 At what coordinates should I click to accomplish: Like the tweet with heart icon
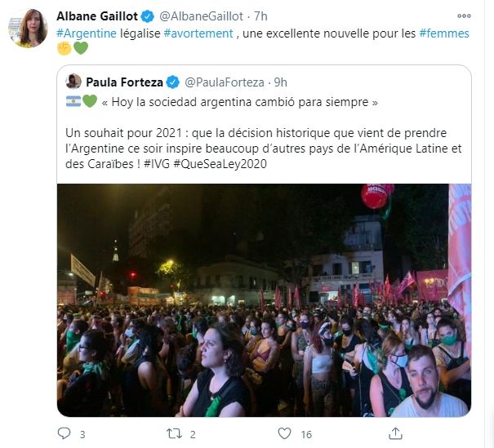(x=283, y=434)
